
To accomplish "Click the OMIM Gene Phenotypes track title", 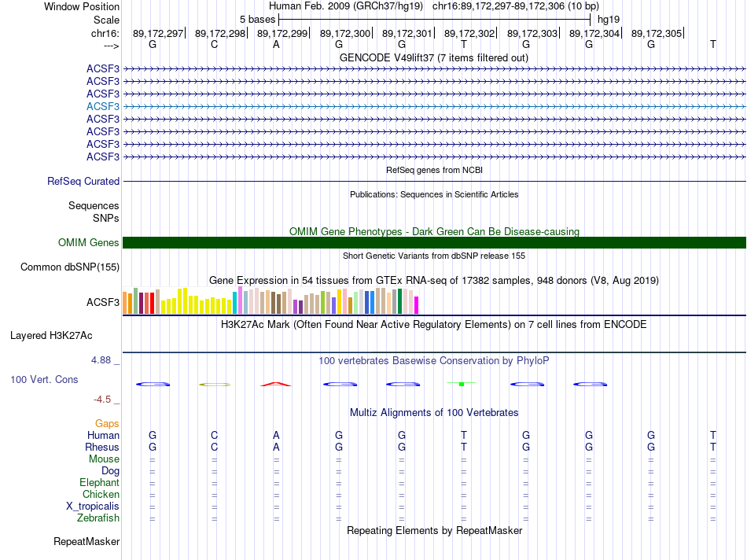I will (434, 231).
